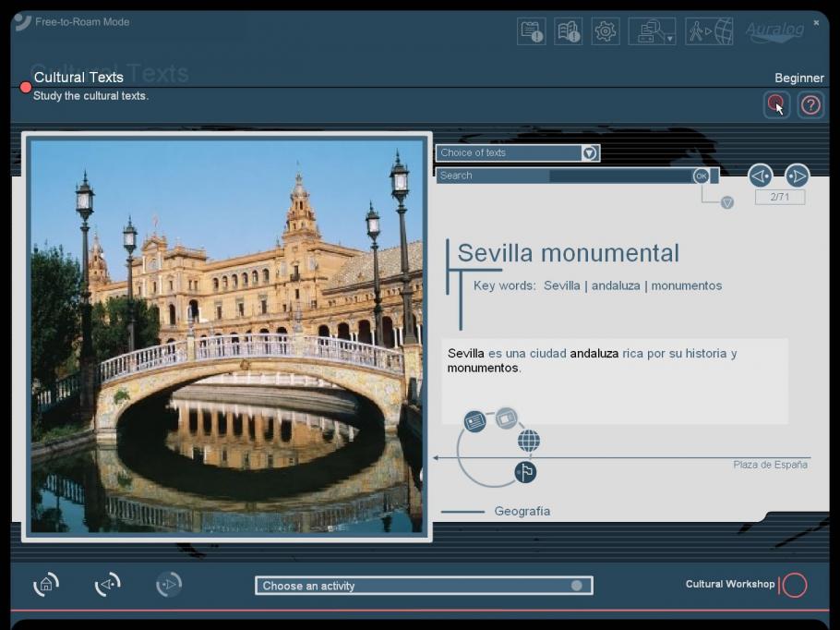This screenshot has height=630, width=840.
Task: Click the notepad alert icon in top toolbar
Action: click(x=532, y=31)
